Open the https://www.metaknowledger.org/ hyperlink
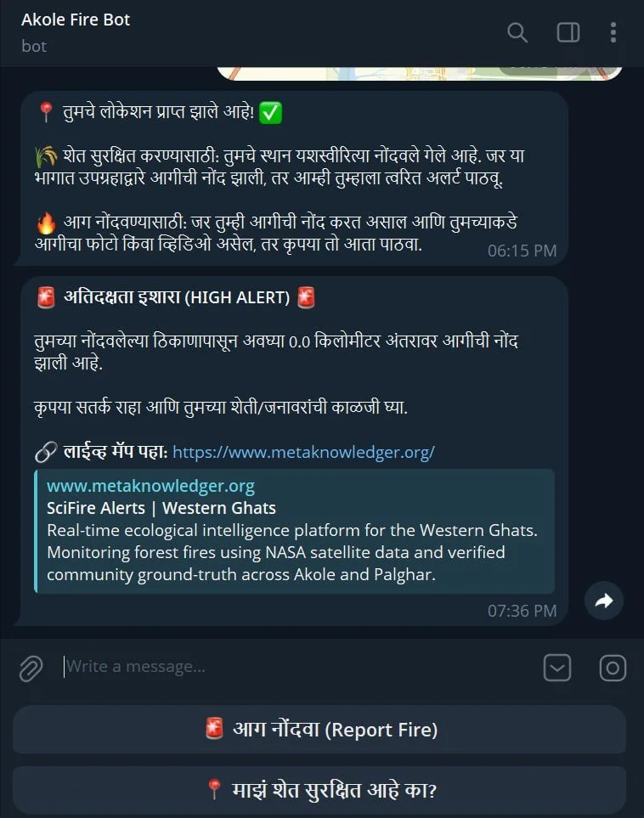The width and height of the screenshot is (644, 818). point(304,452)
